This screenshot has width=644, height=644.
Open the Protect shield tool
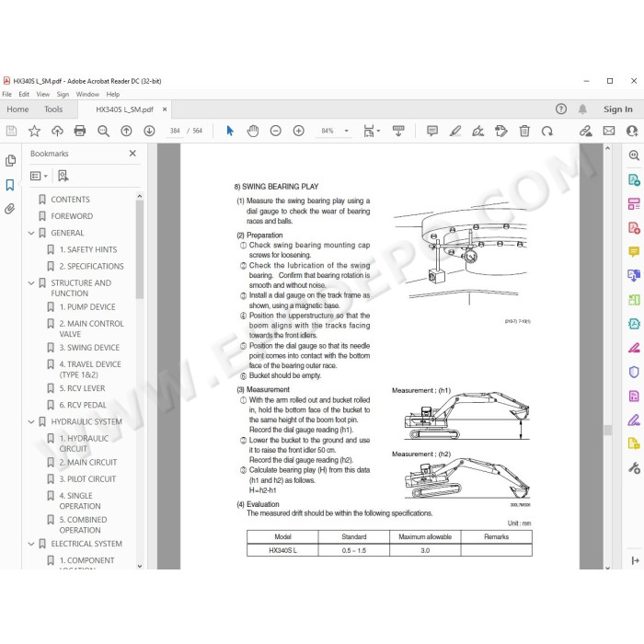click(x=634, y=372)
